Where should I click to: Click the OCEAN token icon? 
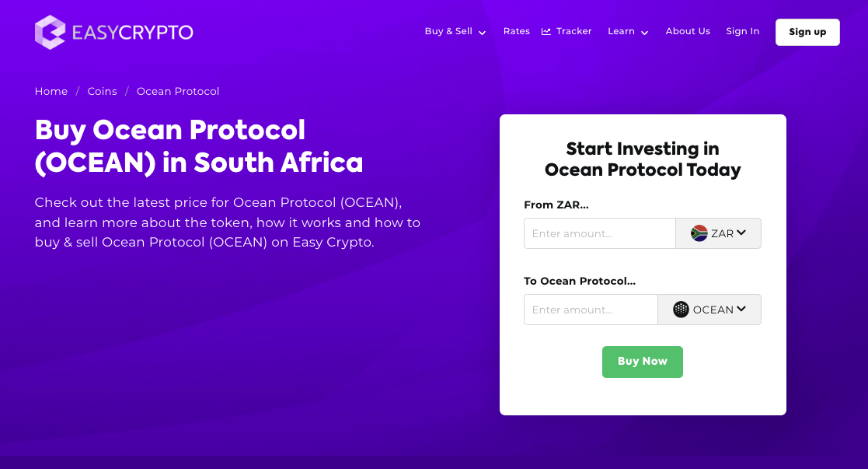[681, 310]
